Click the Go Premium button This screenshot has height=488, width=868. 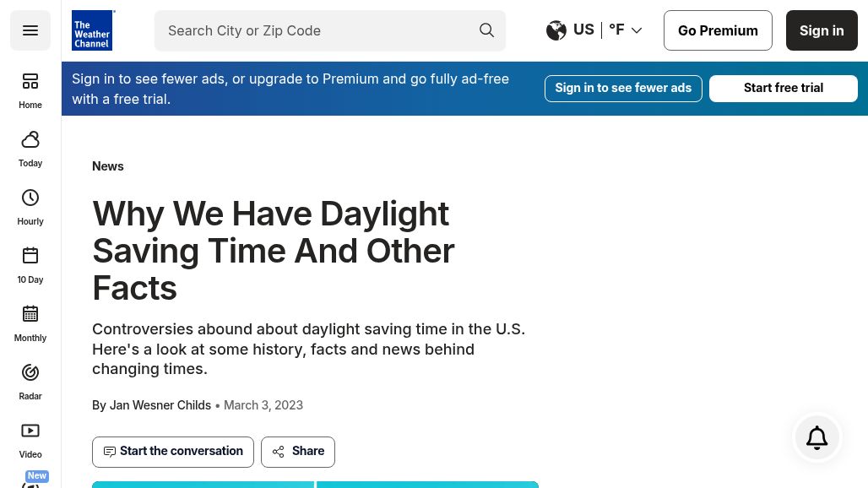[718, 30]
